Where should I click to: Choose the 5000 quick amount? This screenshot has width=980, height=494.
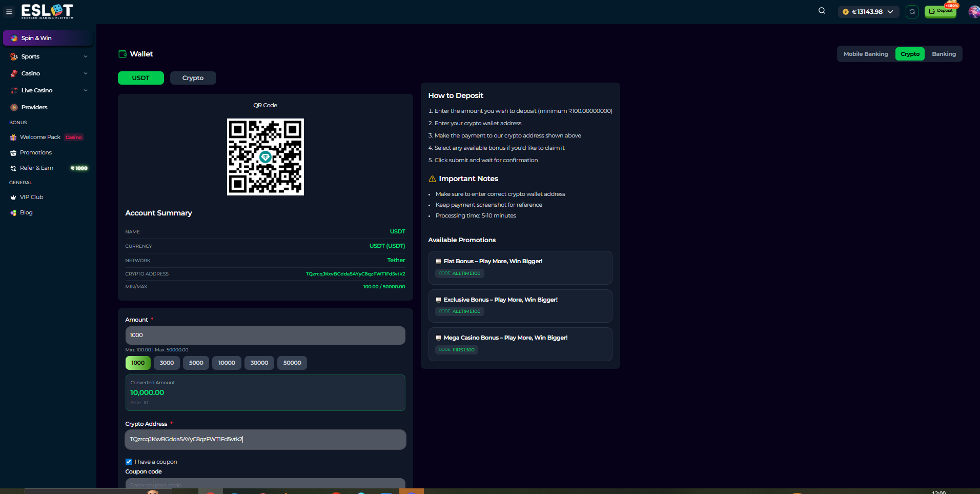click(196, 363)
